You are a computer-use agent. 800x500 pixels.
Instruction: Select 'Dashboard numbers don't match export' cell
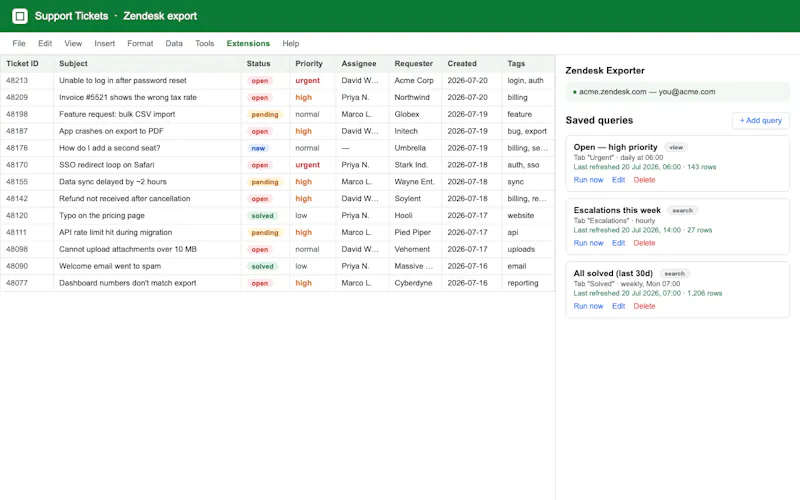[147, 283]
